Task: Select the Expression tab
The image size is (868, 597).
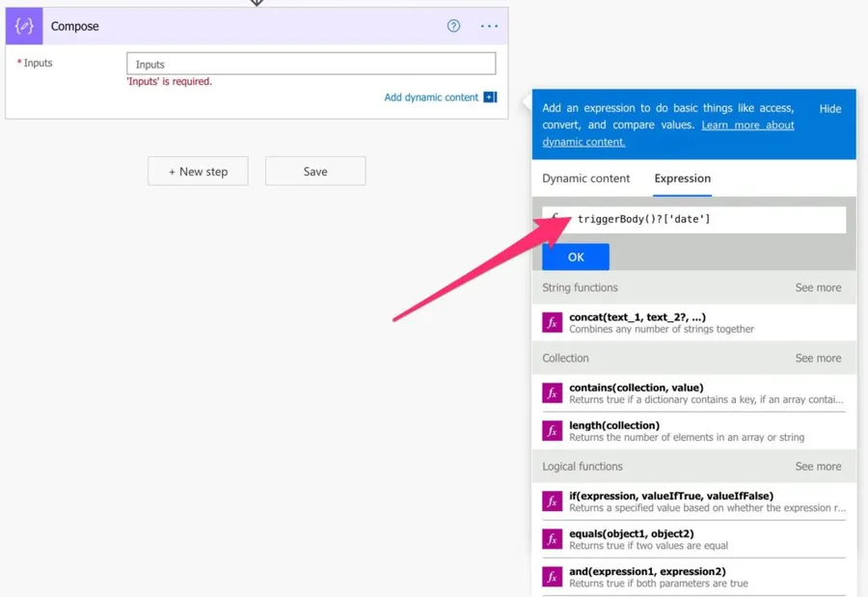Action: coord(682,178)
